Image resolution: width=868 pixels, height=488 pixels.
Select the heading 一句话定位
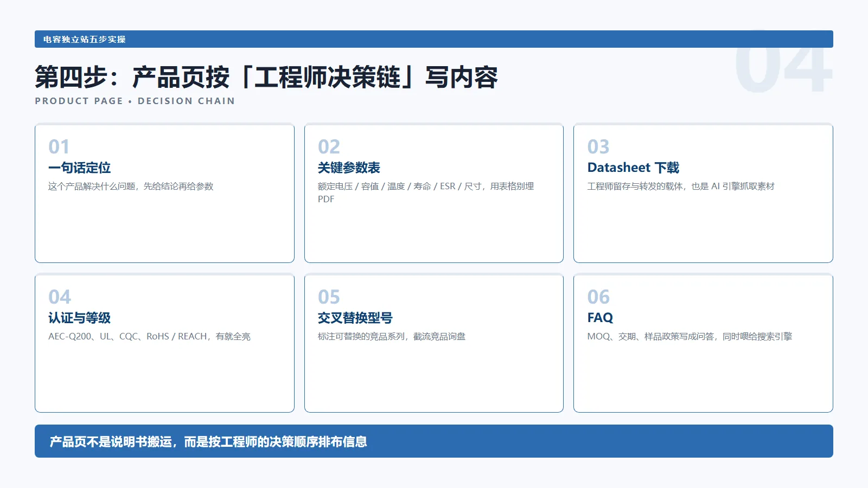(79, 168)
